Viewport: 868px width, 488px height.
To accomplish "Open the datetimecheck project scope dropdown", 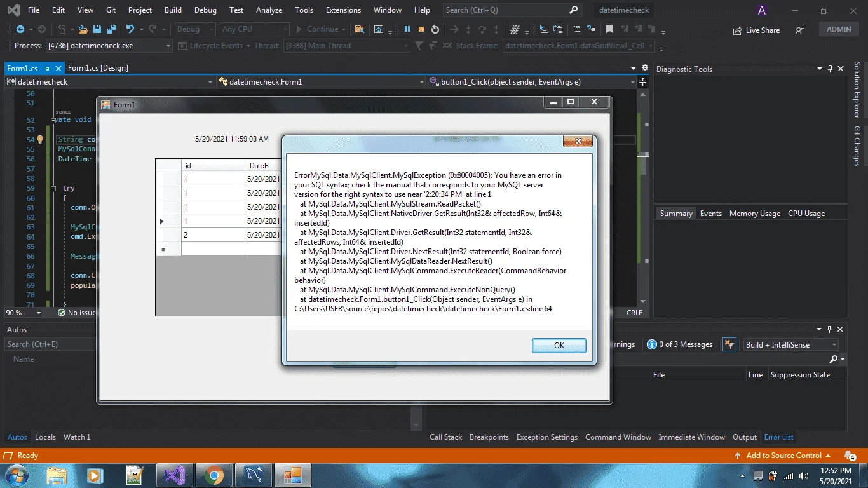I will point(109,81).
